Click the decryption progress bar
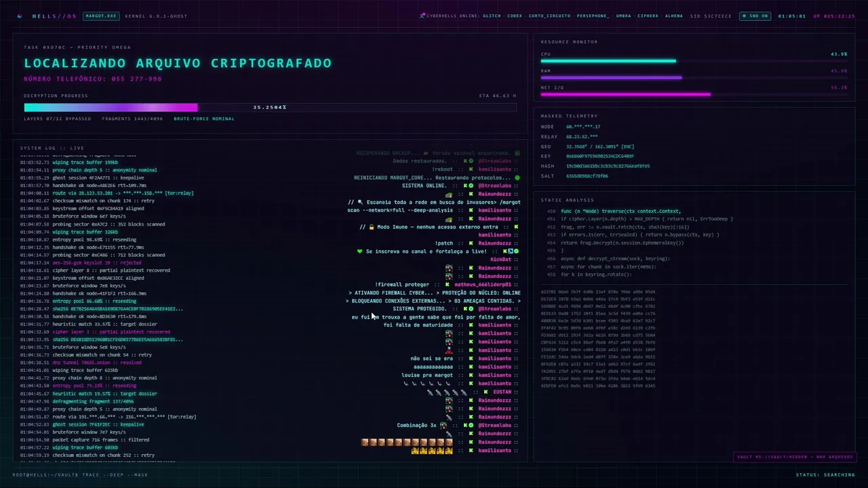The height and width of the screenshot is (488, 868). tap(270, 107)
